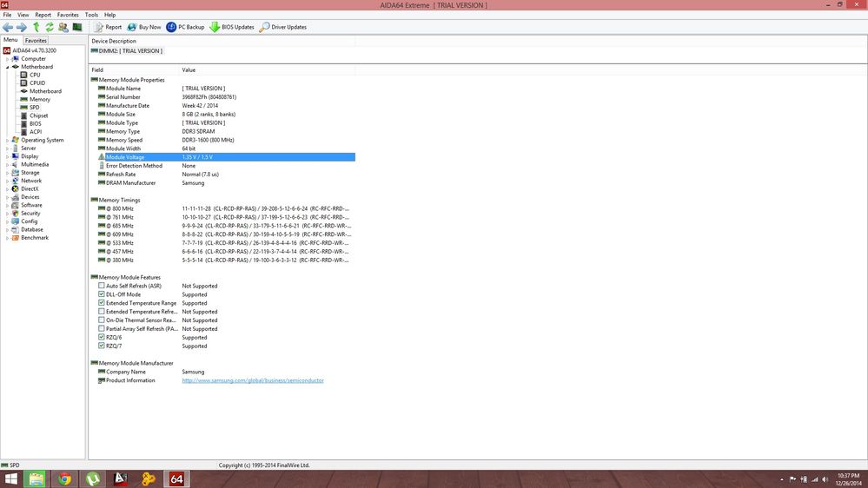Expand the Computer tree node
The image size is (868, 488).
7,59
